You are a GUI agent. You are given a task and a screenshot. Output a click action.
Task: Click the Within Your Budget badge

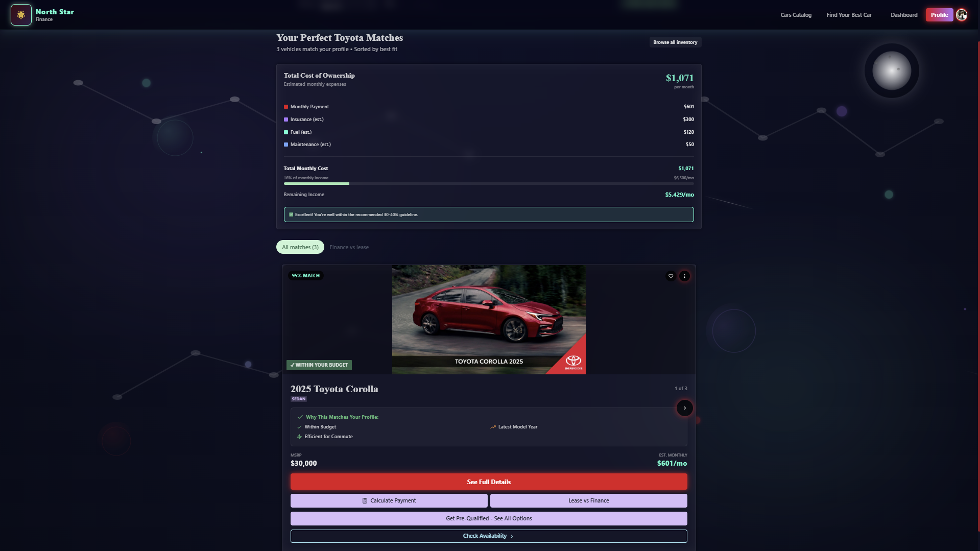pyautogui.click(x=319, y=365)
